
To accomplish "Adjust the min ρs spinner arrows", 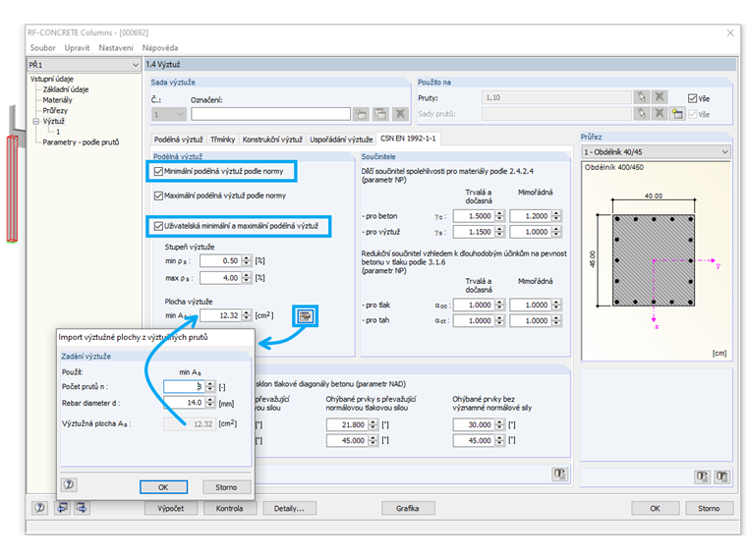I will pyautogui.click(x=247, y=261).
